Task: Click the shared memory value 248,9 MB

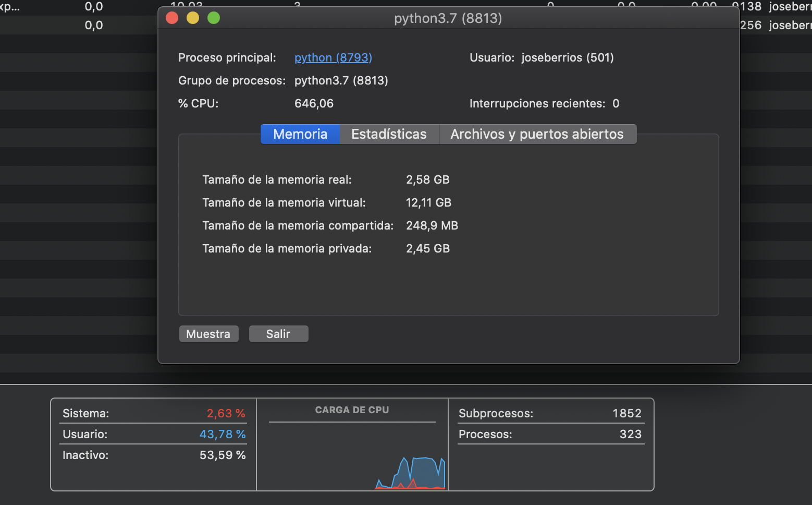Action: click(432, 225)
